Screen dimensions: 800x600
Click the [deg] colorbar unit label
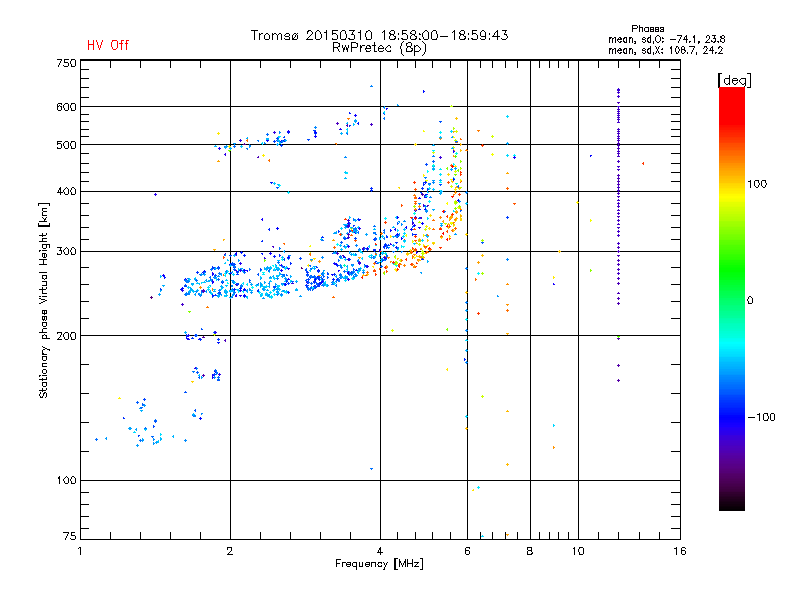735,79
